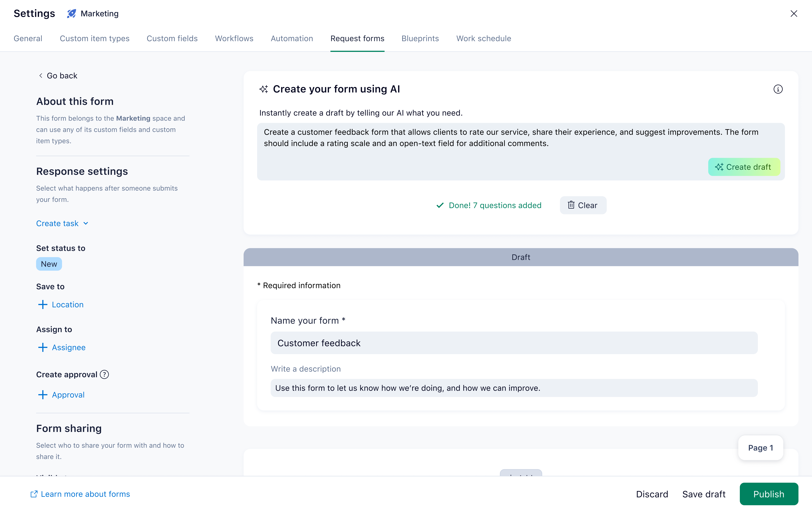Click the Create approval help icon
The height and width of the screenshot is (512, 812).
tap(105, 374)
